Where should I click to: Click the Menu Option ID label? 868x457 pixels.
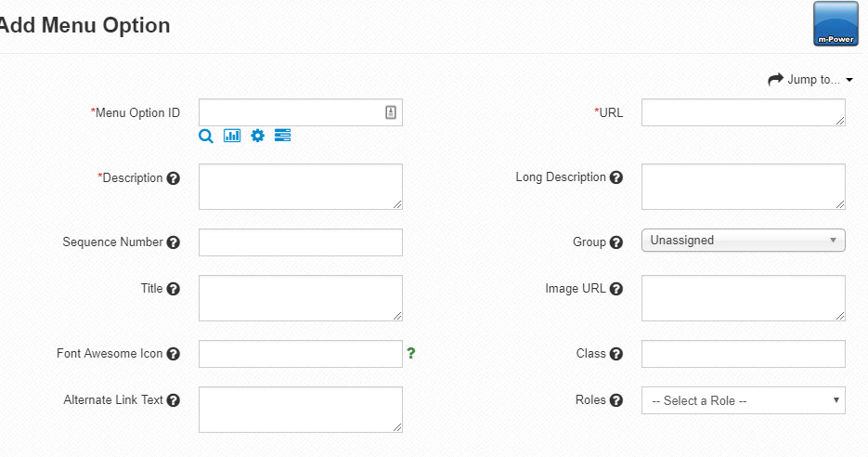[x=136, y=113]
